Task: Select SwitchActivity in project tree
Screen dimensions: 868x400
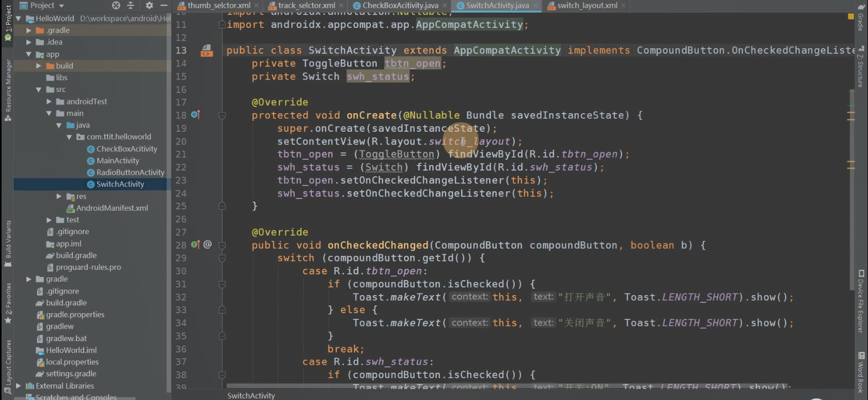Action: click(x=116, y=184)
